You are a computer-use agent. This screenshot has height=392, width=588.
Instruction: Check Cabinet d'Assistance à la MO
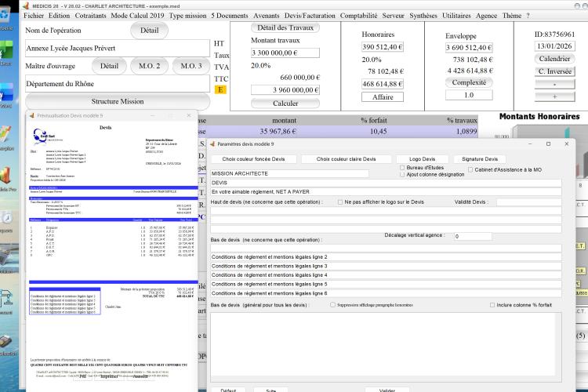470,169
